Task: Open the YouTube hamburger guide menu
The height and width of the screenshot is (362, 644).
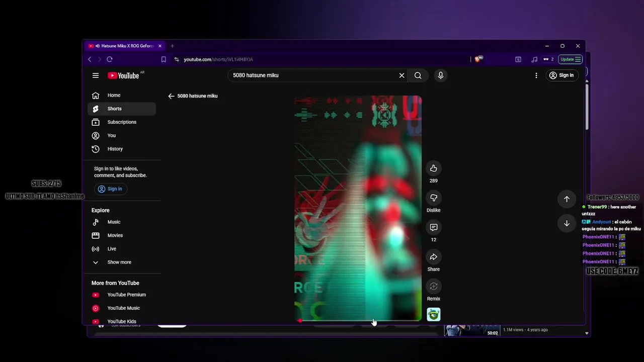Action: (x=96, y=75)
